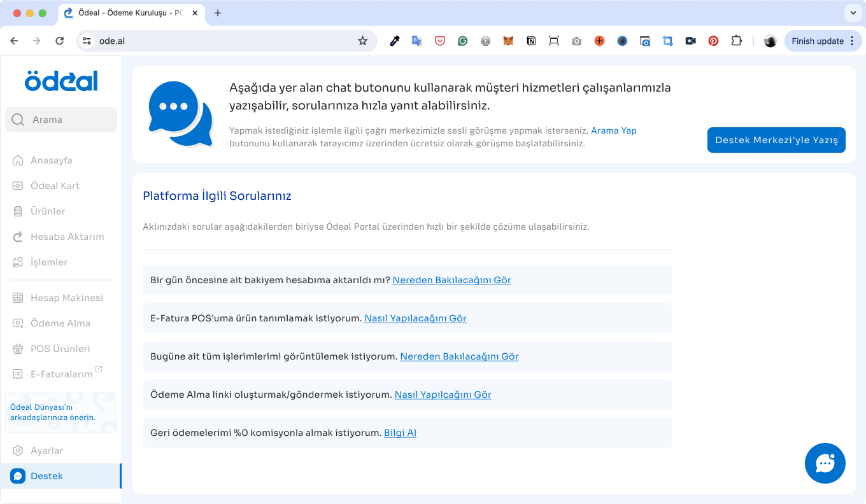Select İşlemler in the sidebar
Image resolution: width=866 pixels, height=504 pixels.
coord(49,262)
